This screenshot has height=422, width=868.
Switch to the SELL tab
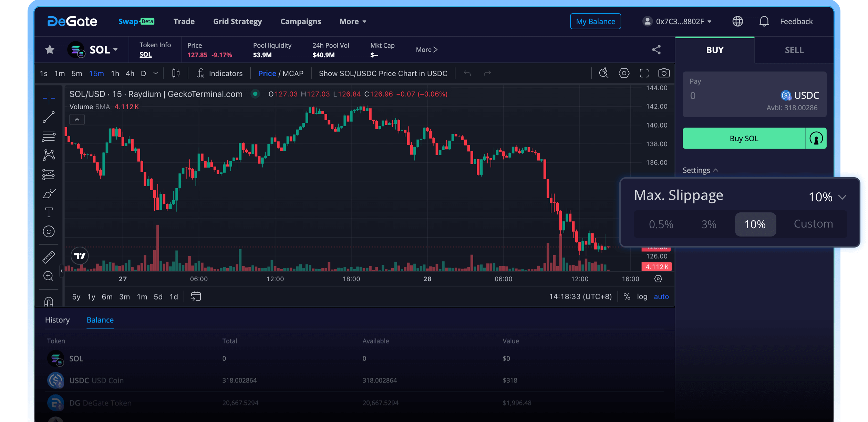(794, 50)
